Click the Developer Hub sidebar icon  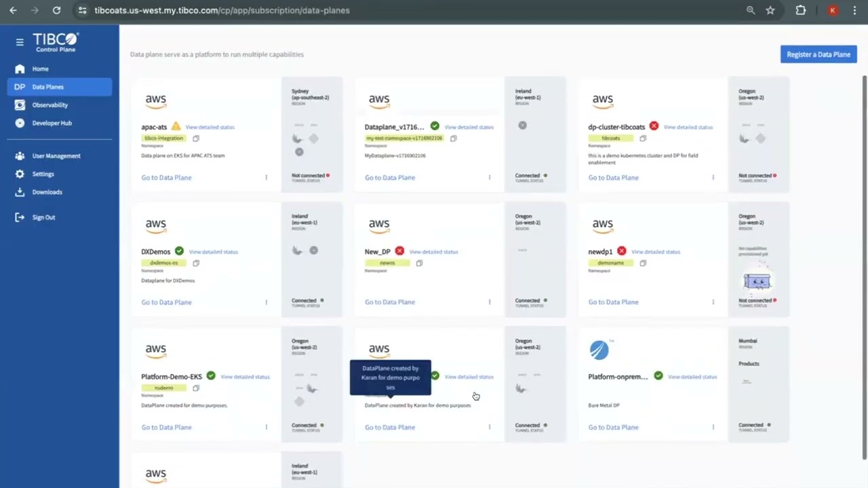[20, 123]
